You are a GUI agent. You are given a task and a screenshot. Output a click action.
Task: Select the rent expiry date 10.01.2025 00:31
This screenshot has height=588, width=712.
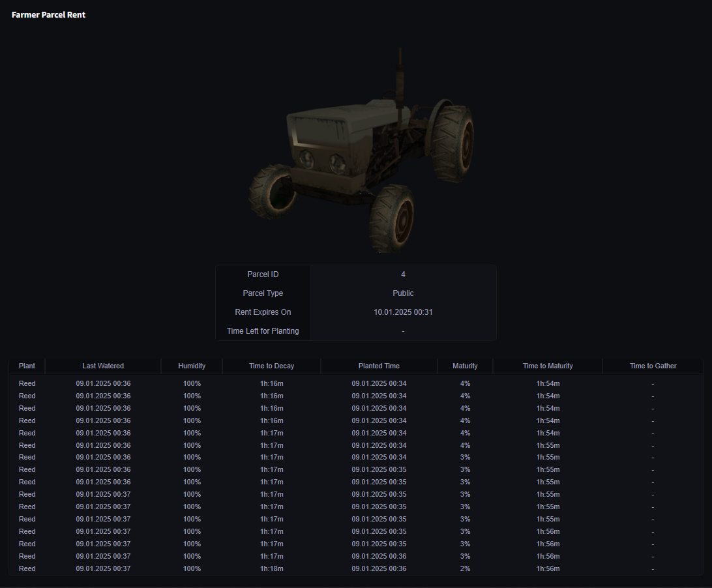point(403,312)
